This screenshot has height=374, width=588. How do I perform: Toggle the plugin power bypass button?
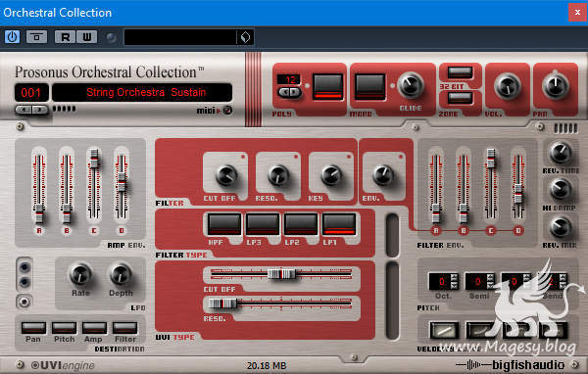(12, 37)
